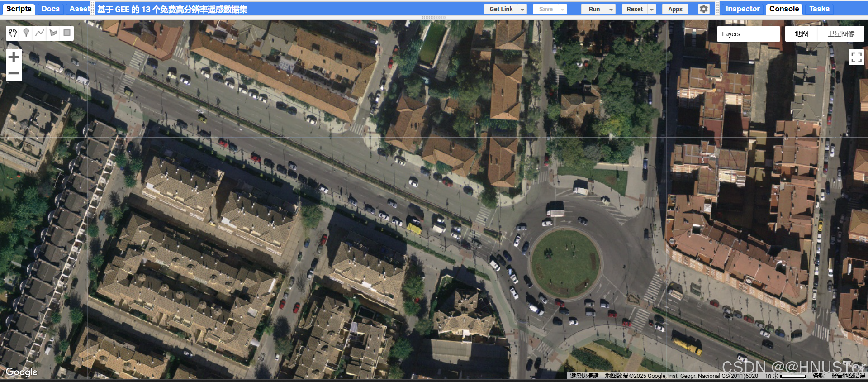868x382 pixels.
Task: Open 报告地图错误 report link
Action: pos(848,376)
